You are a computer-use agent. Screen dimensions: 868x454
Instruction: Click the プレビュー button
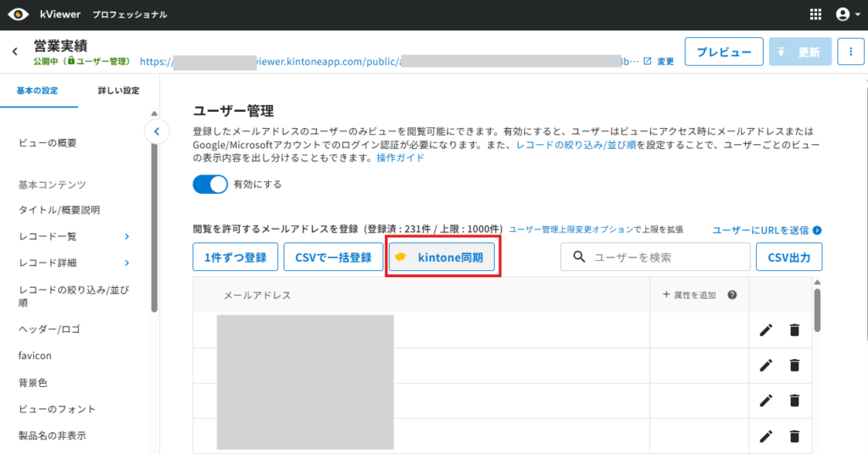tap(724, 52)
